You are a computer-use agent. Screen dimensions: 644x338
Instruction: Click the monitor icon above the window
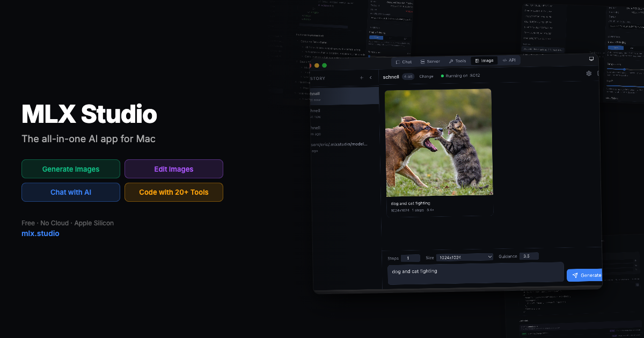click(591, 58)
